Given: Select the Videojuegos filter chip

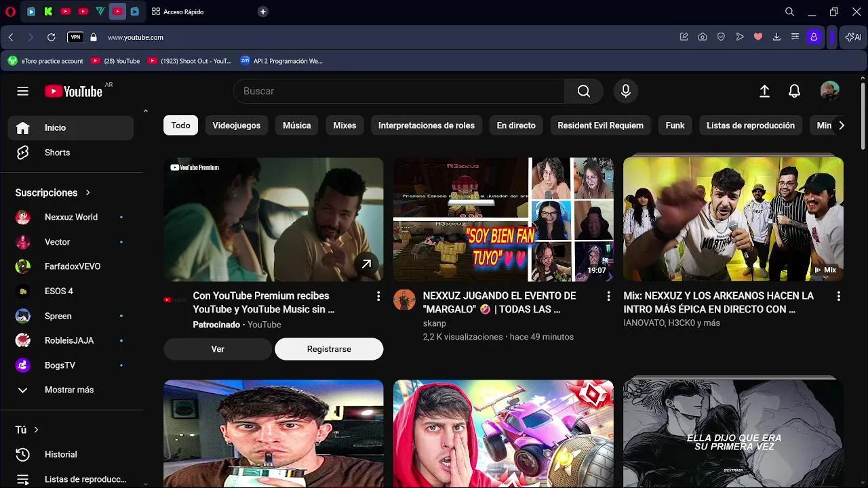Looking at the screenshot, I should coord(237,125).
